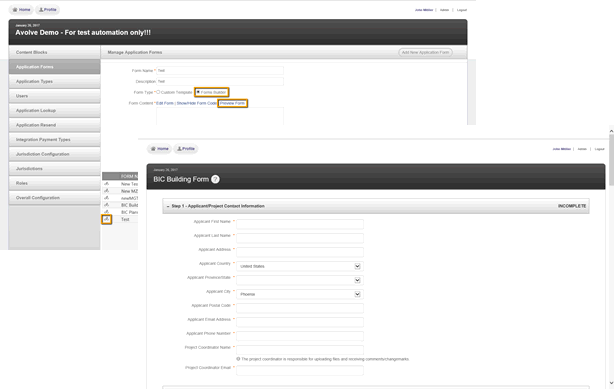
Task: Click Admin link in the Avolve Demo window
Action: [444, 10]
